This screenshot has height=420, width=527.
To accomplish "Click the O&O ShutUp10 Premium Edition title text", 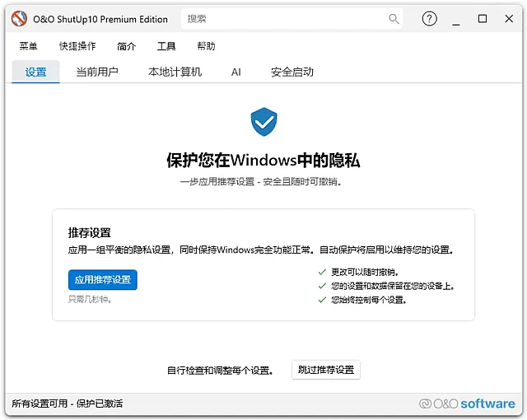I will pos(100,19).
